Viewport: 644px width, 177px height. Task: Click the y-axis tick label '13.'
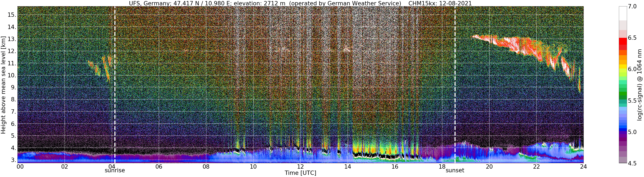pyautogui.click(x=12, y=39)
